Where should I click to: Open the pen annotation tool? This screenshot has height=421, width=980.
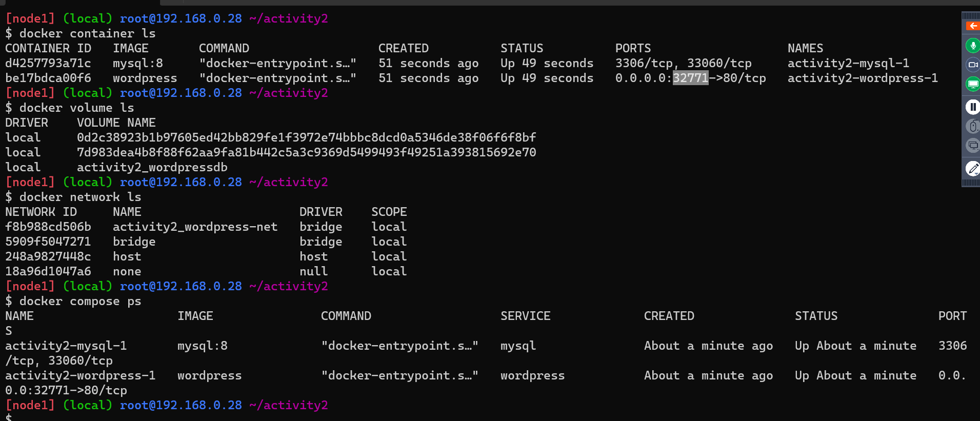tap(972, 168)
